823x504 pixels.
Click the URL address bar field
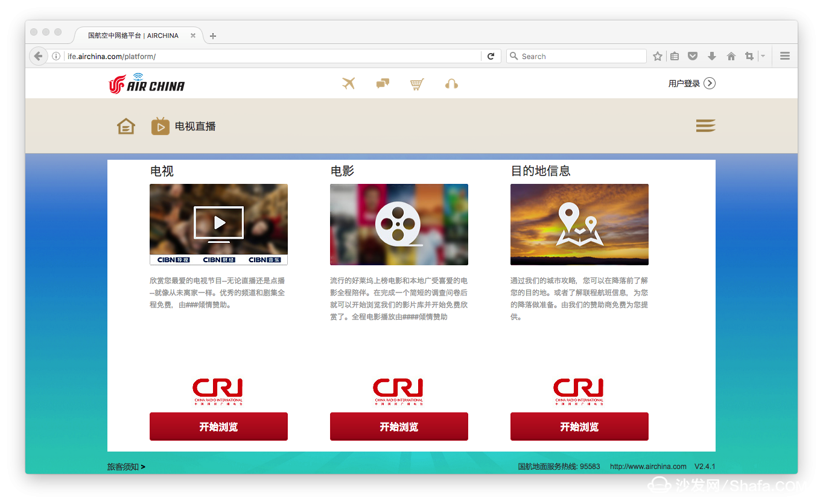click(272, 56)
